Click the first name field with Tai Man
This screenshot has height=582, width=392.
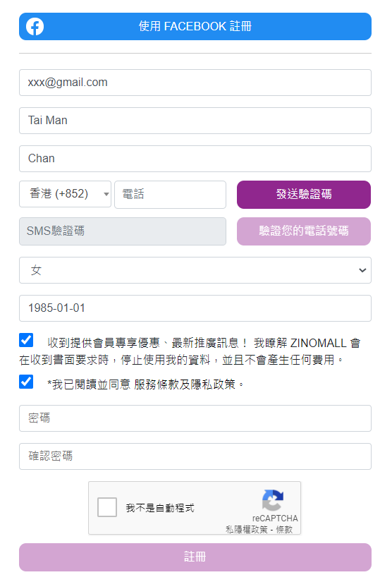195,121
